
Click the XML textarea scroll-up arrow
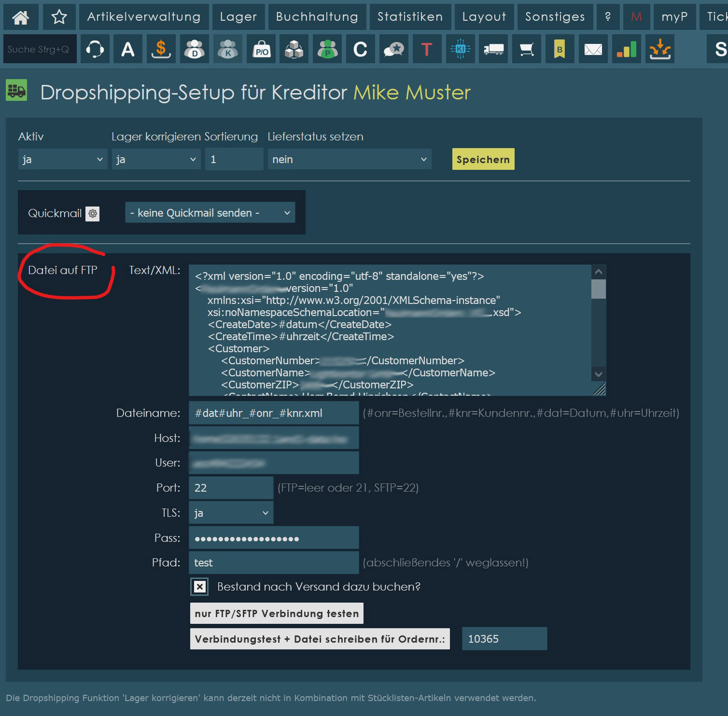click(x=599, y=272)
